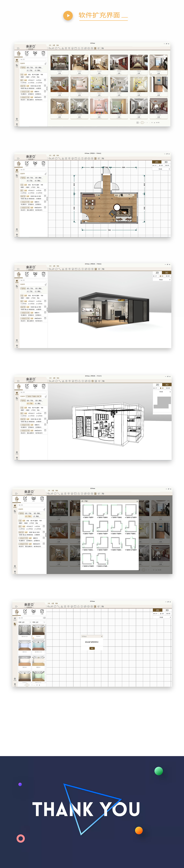
Task: Expand 装修风格 filter row arrow in gallery window
Action: (45, 86)
